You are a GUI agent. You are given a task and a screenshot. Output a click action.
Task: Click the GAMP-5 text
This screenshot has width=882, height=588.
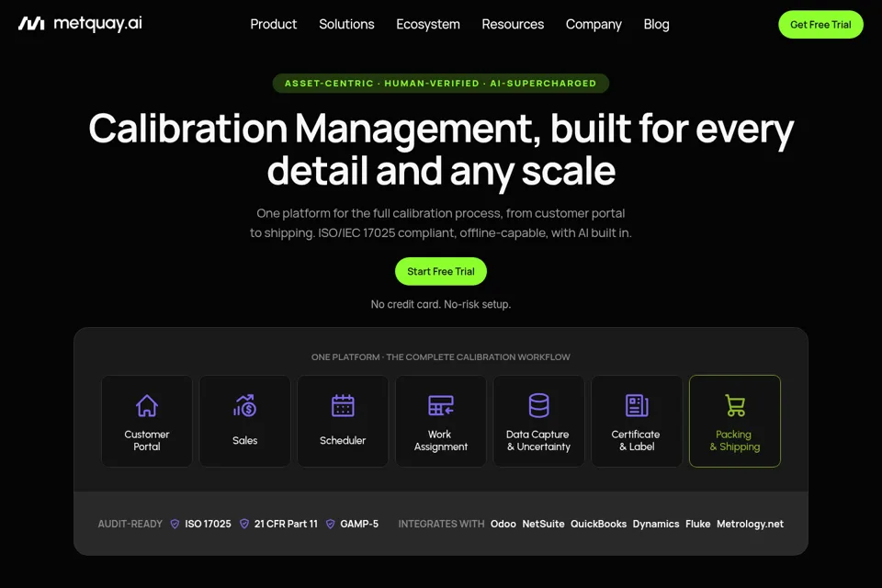[x=359, y=524]
